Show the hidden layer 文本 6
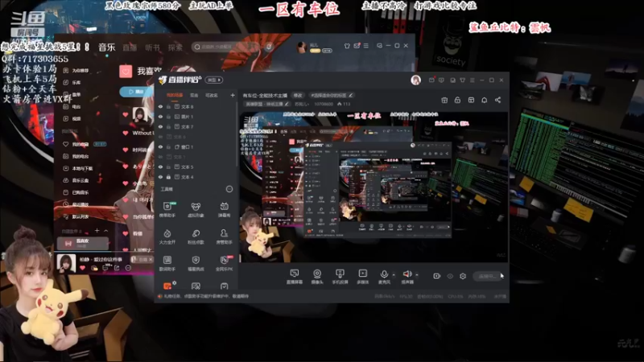 coord(160,137)
